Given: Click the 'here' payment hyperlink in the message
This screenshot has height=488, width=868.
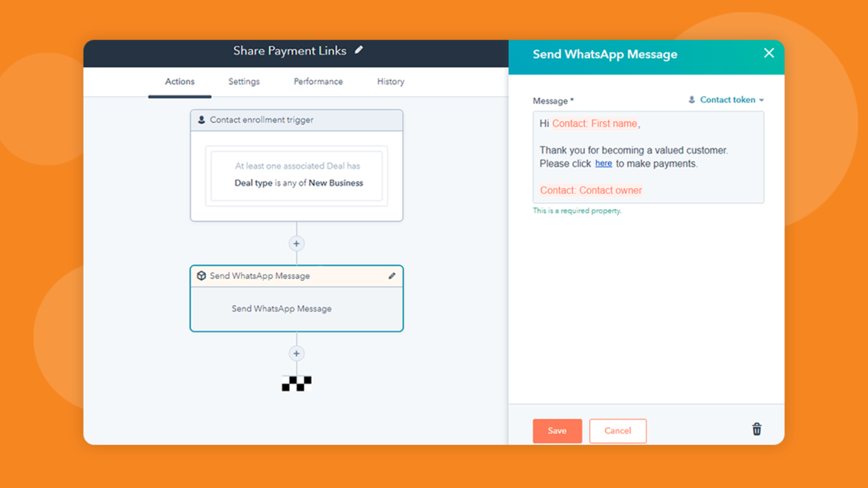Looking at the screenshot, I should coord(603,163).
